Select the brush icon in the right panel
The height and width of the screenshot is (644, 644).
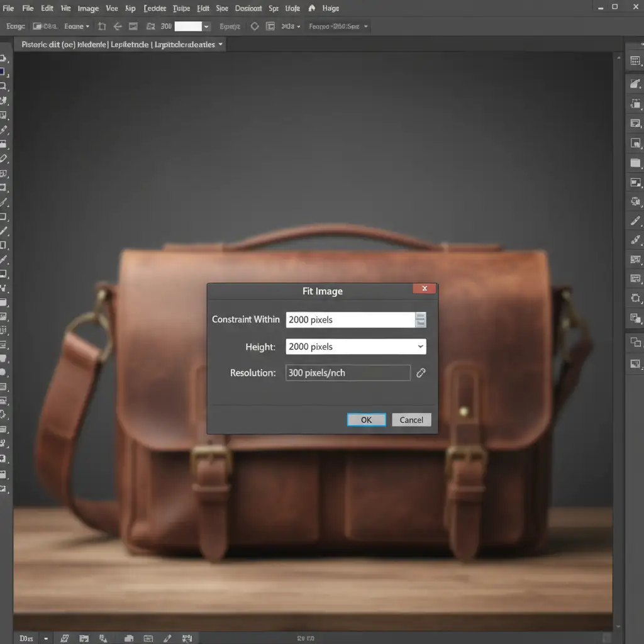tap(635, 221)
